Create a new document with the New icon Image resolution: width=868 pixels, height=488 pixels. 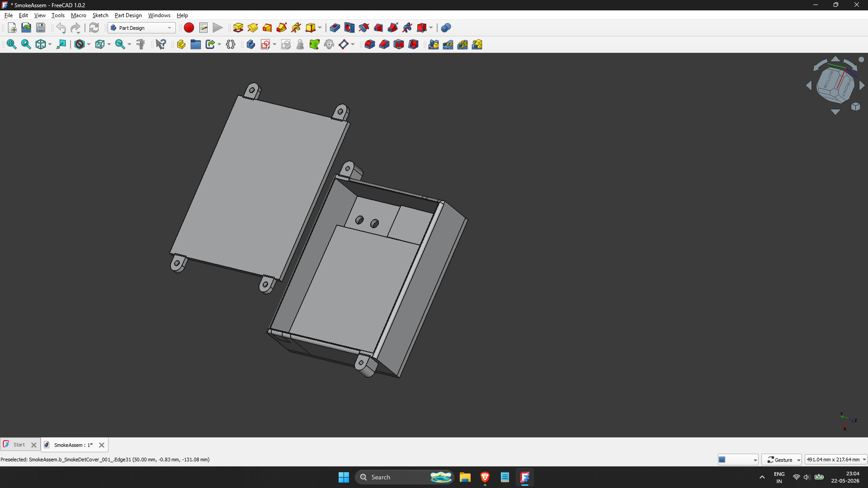coord(12,28)
